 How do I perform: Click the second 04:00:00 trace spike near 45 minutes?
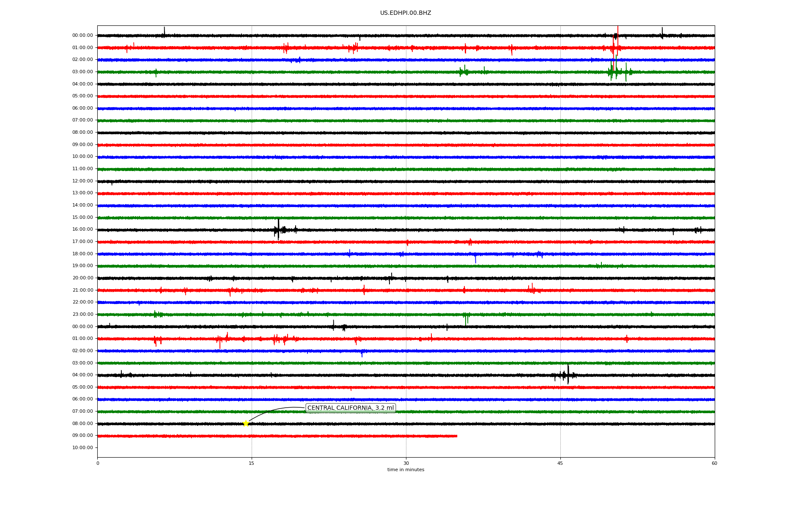click(568, 374)
